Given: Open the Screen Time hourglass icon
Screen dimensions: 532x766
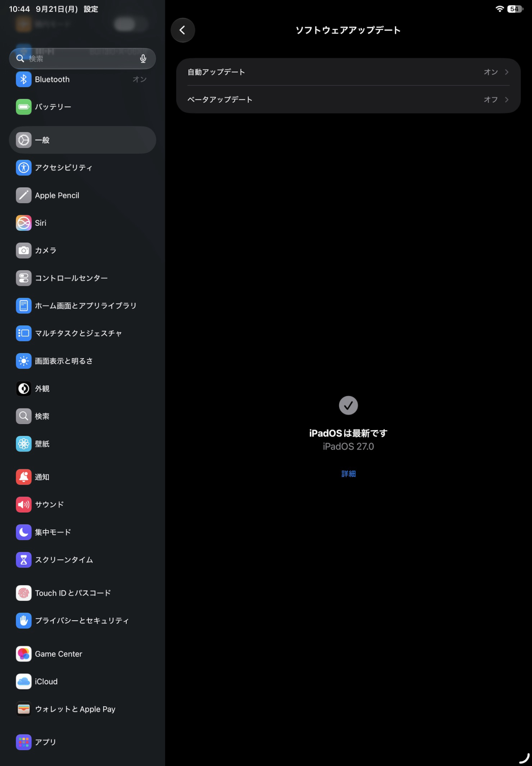Looking at the screenshot, I should [24, 560].
